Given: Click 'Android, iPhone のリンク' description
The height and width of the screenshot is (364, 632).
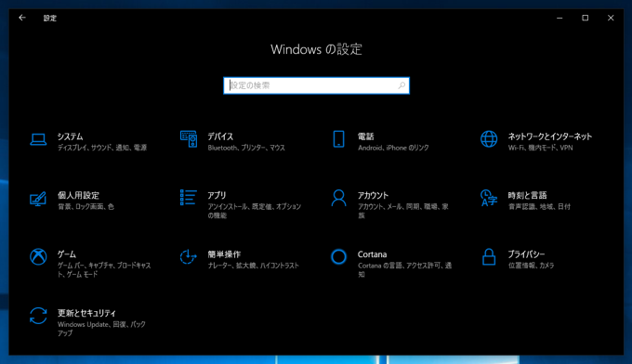Looking at the screenshot, I should coord(393,148).
